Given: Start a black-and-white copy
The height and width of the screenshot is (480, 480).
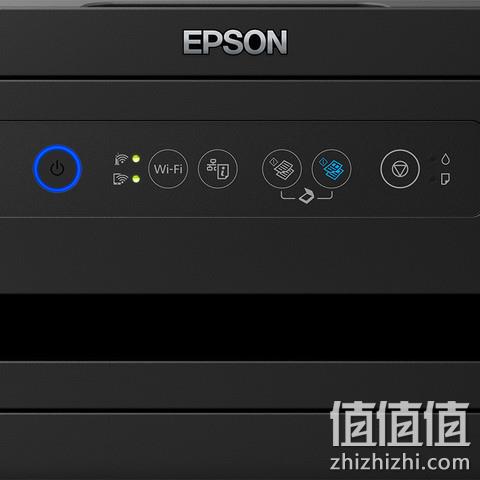Looking at the screenshot, I should 282,169.
